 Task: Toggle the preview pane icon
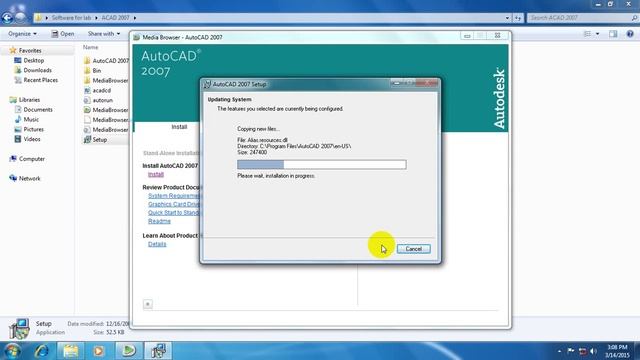(x=613, y=34)
